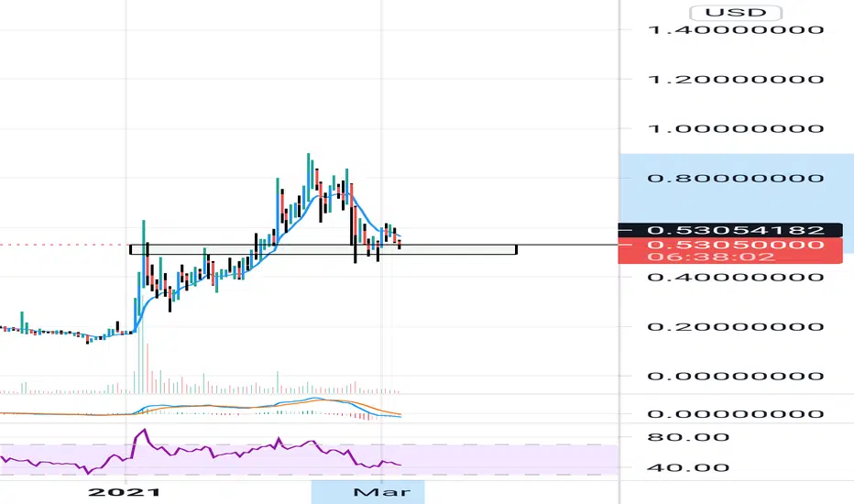This screenshot has width=854, height=504.
Task: Select the 1.40000000 price axis label
Action: [736, 30]
